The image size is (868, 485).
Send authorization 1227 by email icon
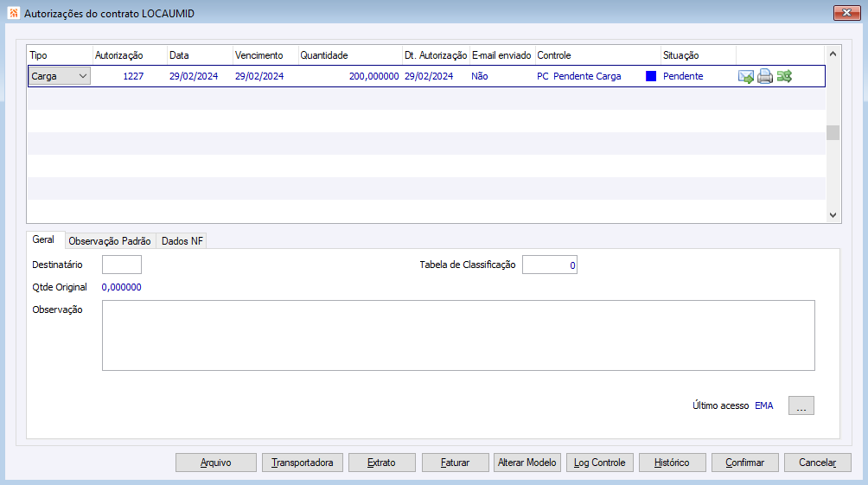[x=745, y=76]
